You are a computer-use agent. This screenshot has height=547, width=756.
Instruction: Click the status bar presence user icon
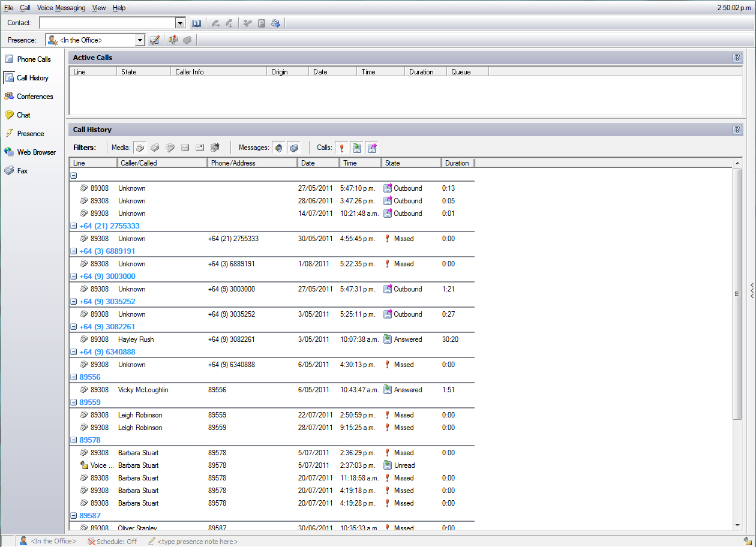point(23,541)
